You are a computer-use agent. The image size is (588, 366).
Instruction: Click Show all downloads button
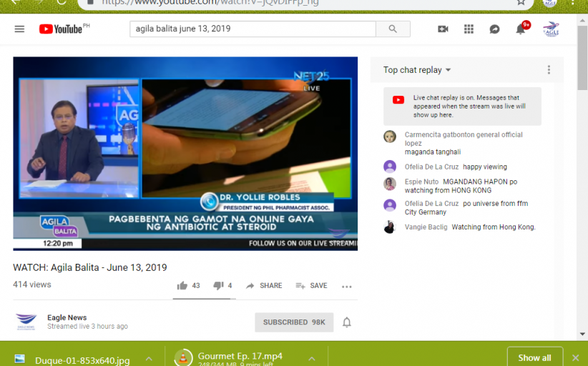click(534, 357)
